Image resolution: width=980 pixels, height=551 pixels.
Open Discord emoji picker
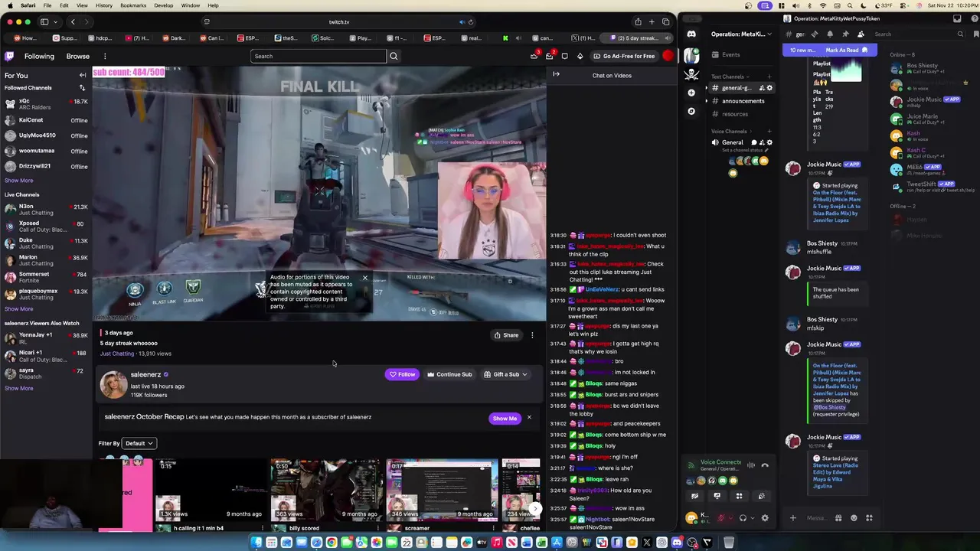click(854, 518)
